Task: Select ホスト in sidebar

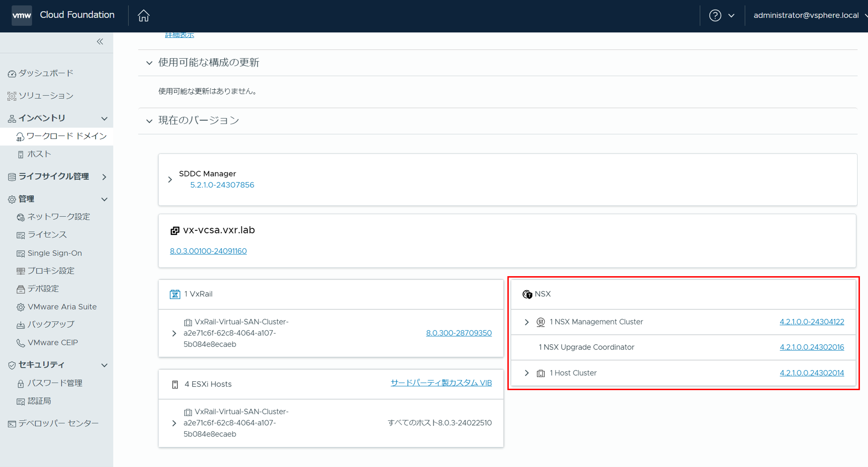Action: click(39, 154)
